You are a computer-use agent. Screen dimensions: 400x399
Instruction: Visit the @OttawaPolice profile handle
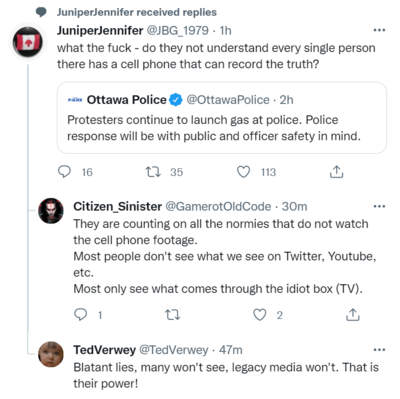(x=228, y=100)
